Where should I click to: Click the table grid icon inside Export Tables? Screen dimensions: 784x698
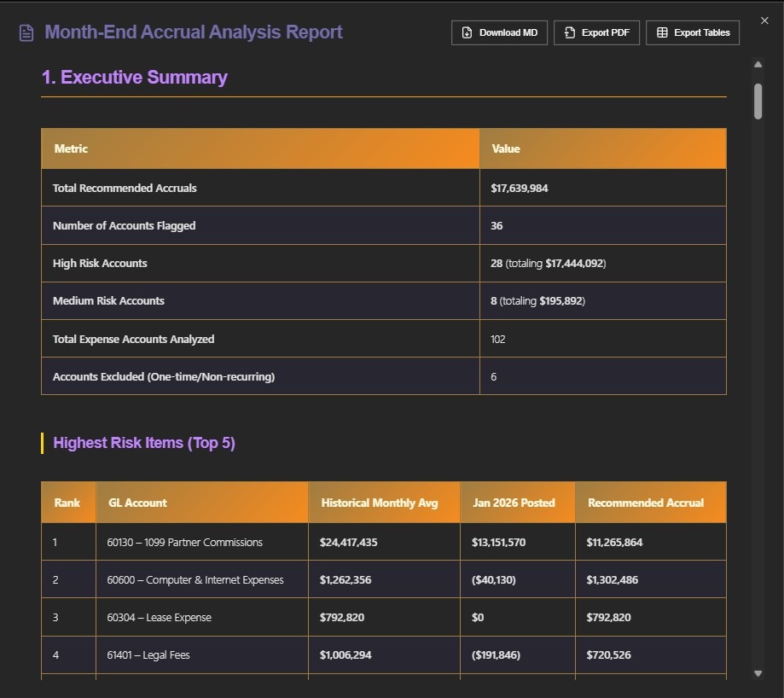(661, 32)
